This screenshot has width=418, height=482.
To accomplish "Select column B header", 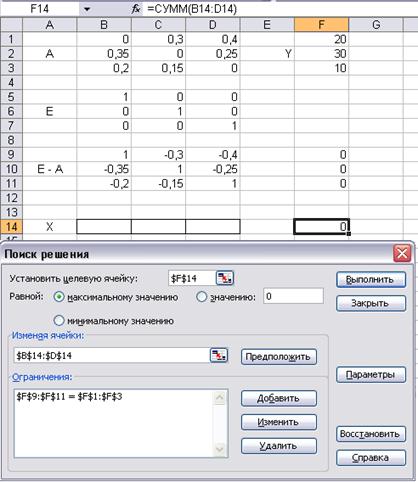I will [104, 25].
